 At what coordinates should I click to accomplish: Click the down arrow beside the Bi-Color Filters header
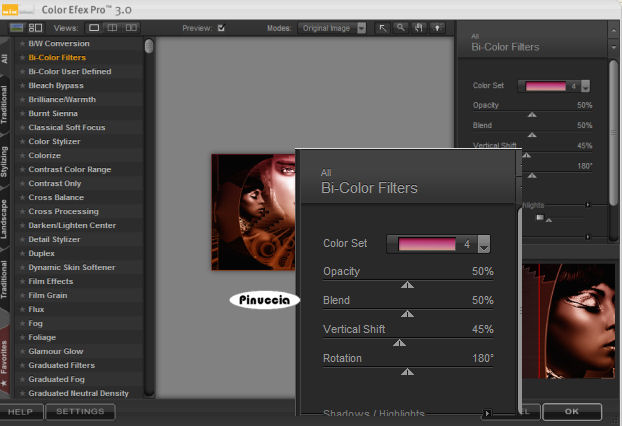(613, 48)
